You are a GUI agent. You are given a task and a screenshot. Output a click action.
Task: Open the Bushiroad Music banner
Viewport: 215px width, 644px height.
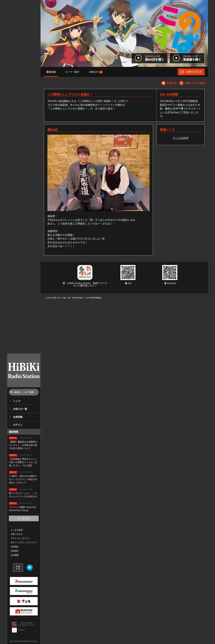[24, 591]
